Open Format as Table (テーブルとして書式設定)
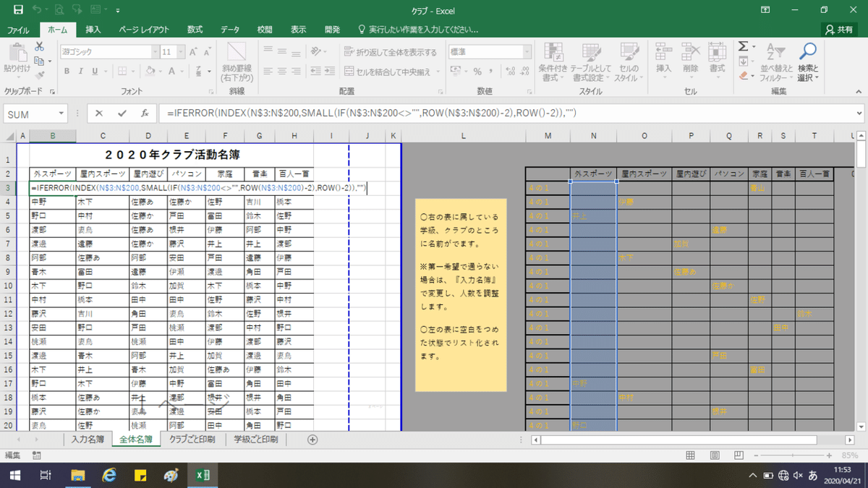 (591, 61)
